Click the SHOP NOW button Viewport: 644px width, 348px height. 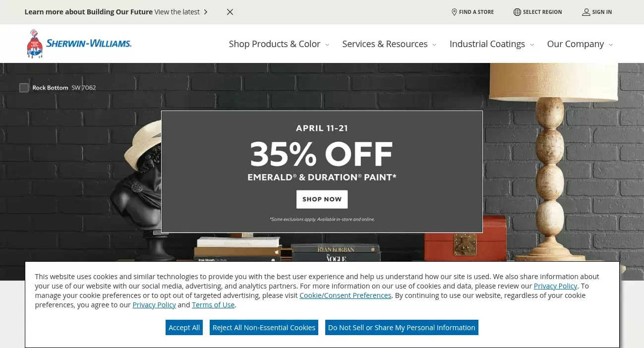point(322,199)
